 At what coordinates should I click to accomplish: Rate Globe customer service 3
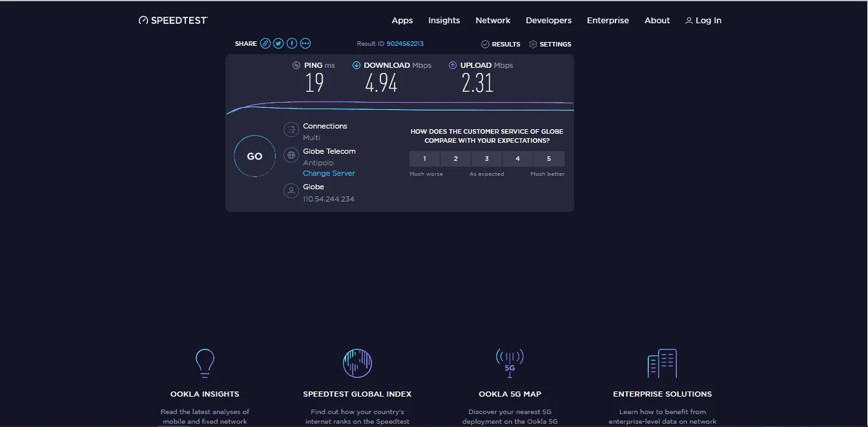coord(487,159)
